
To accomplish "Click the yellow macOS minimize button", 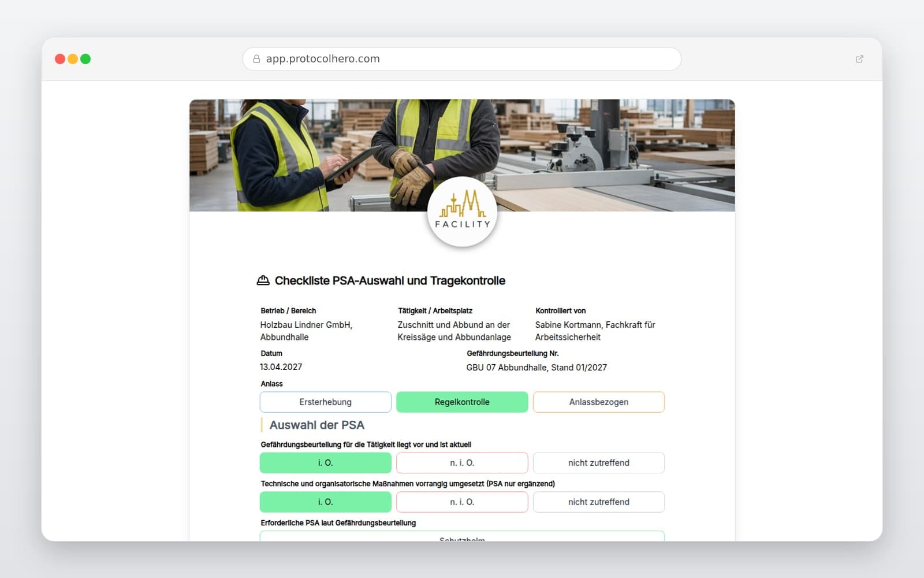I will (73, 59).
